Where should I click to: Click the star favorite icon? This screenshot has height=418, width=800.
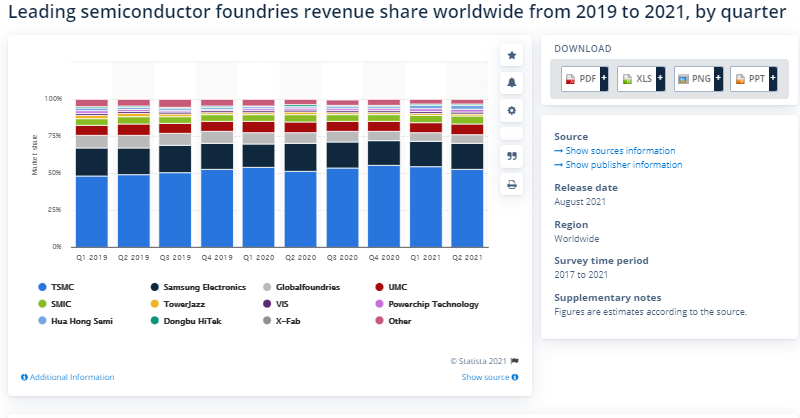click(512, 55)
